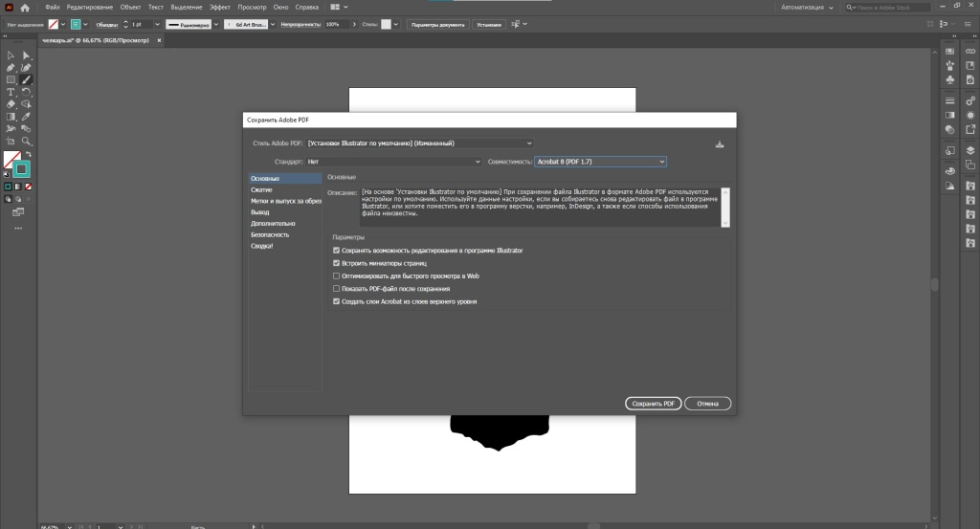Viewport: 980px width, 529px height.
Task: Click Установки button in control bar
Action: (489, 24)
